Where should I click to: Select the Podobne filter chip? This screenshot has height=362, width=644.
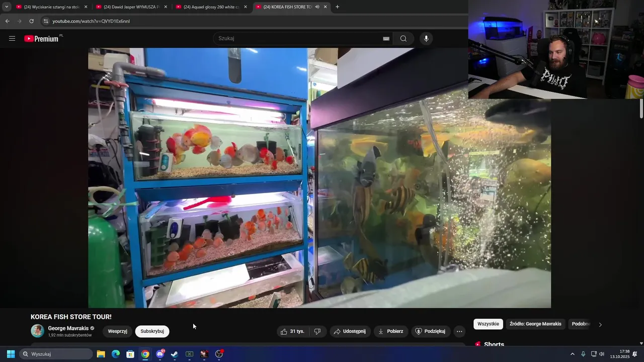pos(580,324)
